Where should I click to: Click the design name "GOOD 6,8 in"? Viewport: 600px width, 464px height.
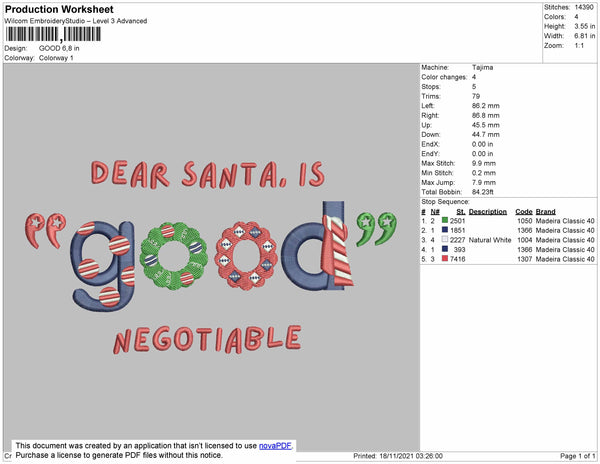(59, 48)
